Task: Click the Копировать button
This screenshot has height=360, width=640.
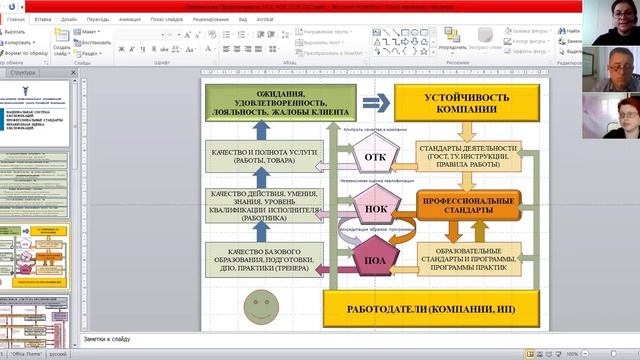Action: [17, 42]
